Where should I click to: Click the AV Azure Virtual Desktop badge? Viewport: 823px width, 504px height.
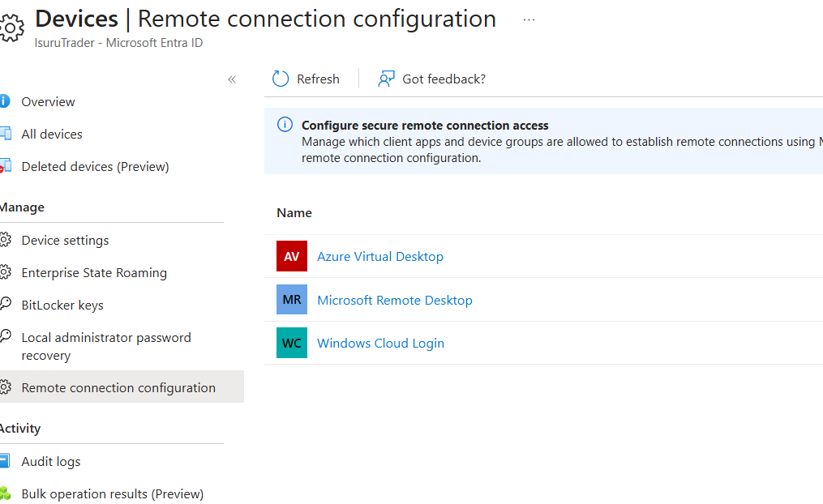292,256
